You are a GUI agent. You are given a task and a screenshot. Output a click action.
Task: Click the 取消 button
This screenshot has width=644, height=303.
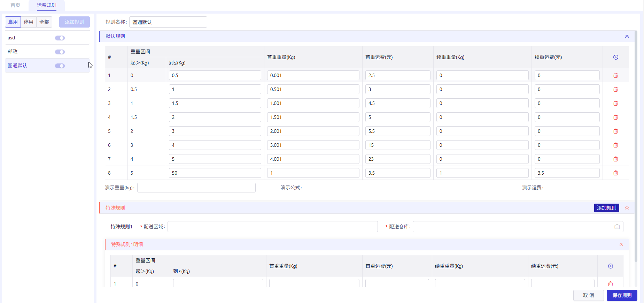(x=589, y=295)
